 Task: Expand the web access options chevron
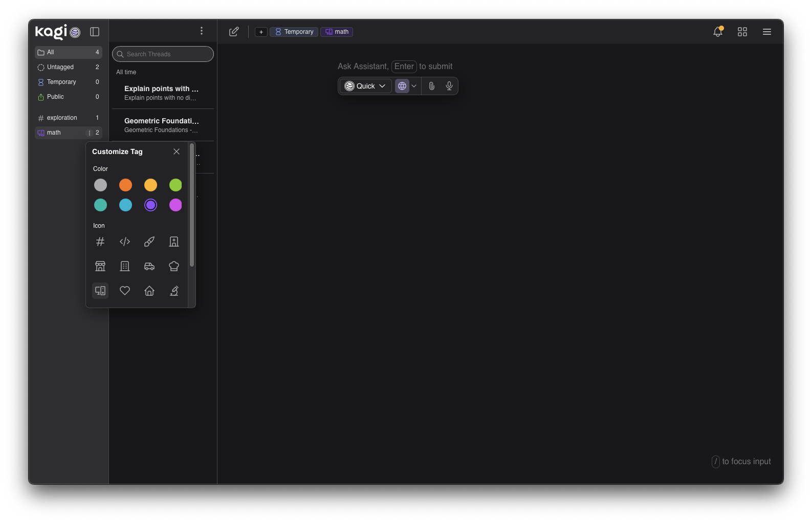click(x=414, y=86)
